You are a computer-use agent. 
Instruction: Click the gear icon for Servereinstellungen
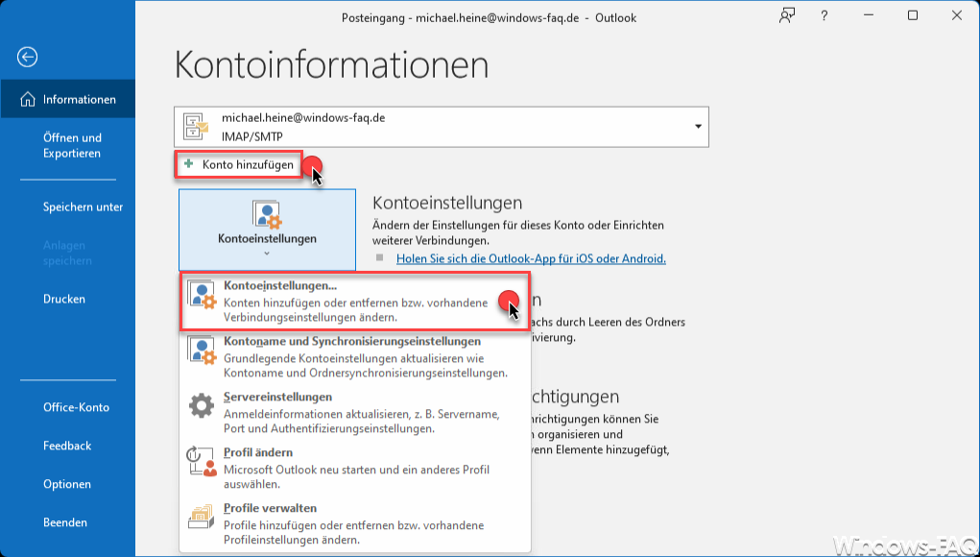tap(202, 406)
